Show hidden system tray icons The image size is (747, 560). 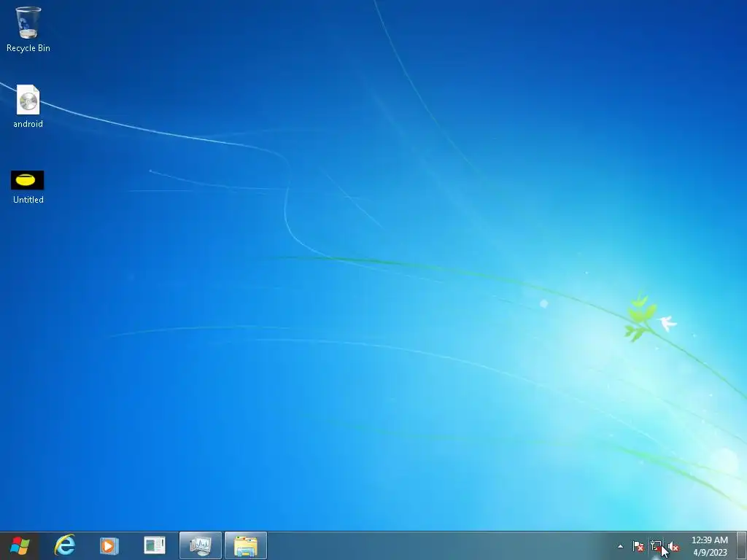(x=620, y=546)
